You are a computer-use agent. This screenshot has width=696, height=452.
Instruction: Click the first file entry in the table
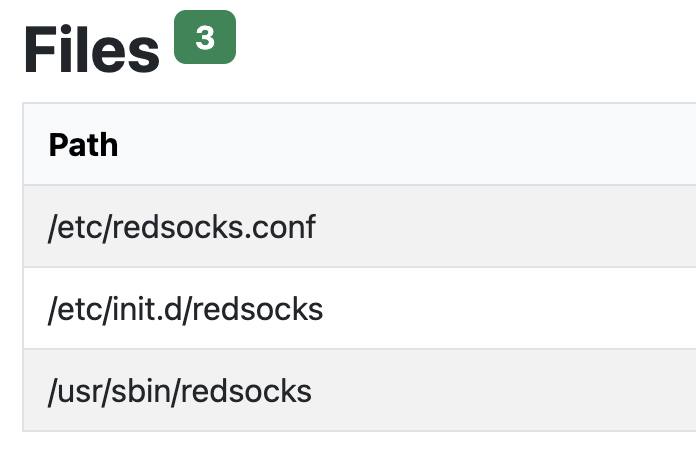181,227
